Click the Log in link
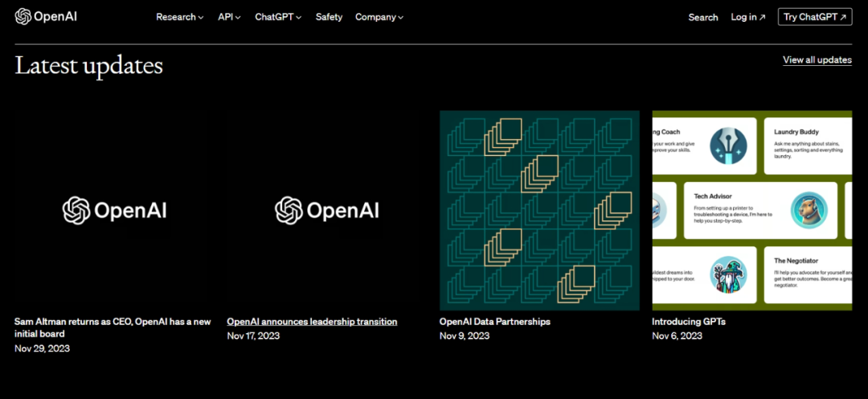 click(748, 17)
